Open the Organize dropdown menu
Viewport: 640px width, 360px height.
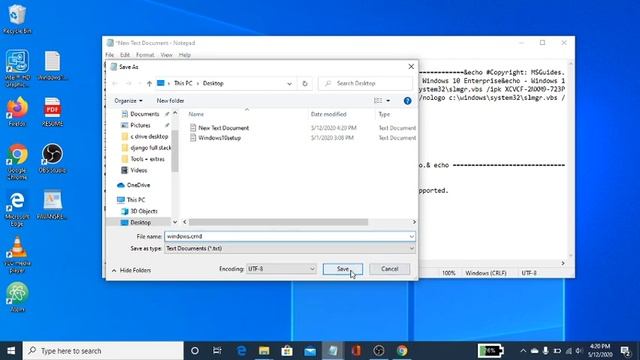(128, 101)
